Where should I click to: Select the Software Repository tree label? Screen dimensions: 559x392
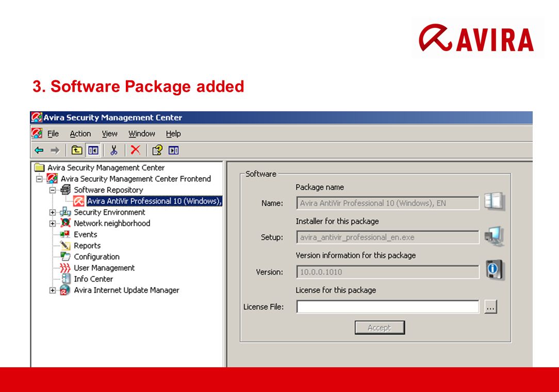pos(108,190)
